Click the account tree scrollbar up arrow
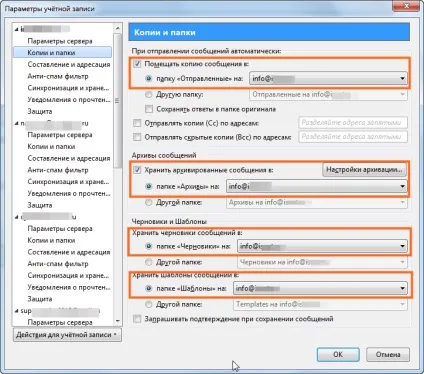Viewport: 424px width, 374px height. [x=117, y=28]
